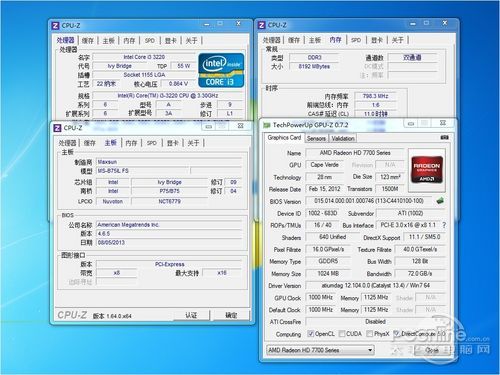This screenshot has width=500, height=375.
Task: Open the 关于 tab in the memory CPU-Z window
Action: coord(397,40)
